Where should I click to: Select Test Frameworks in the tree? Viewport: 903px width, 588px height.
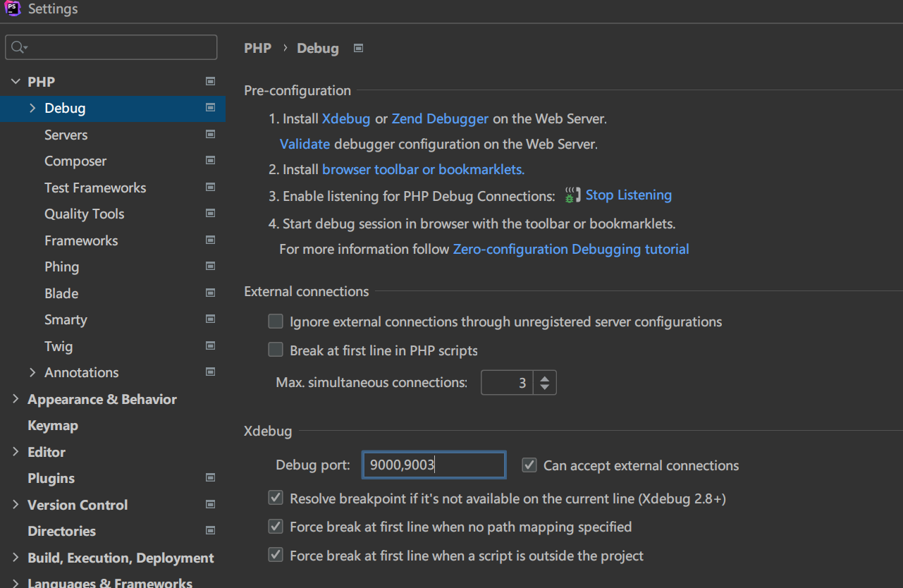pyautogui.click(x=95, y=188)
